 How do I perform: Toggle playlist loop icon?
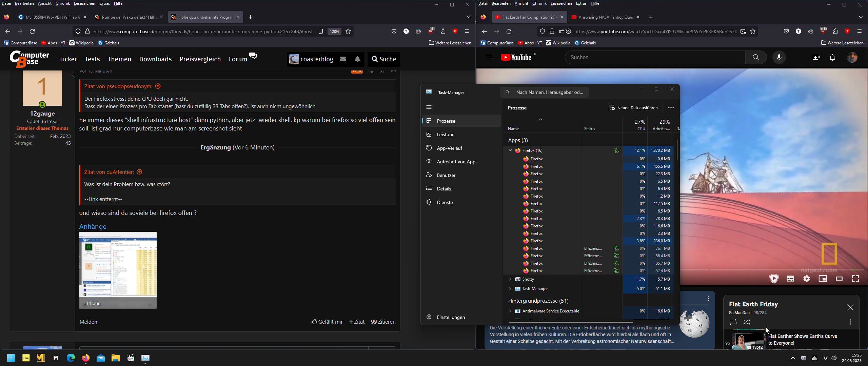click(733, 322)
